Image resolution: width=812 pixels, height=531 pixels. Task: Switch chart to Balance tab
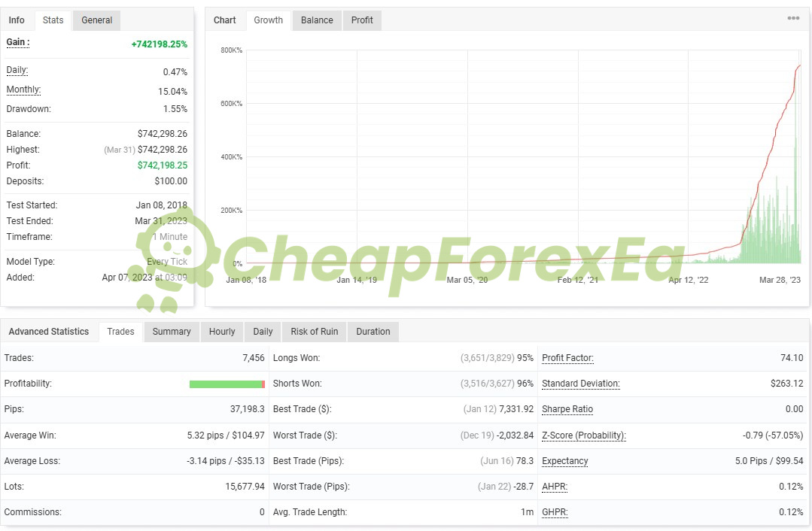pyautogui.click(x=317, y=20)
